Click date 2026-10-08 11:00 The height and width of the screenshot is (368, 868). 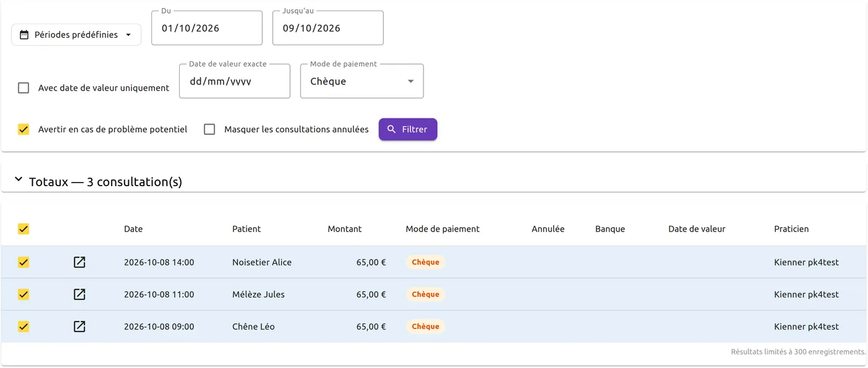(x=159, y=295)
